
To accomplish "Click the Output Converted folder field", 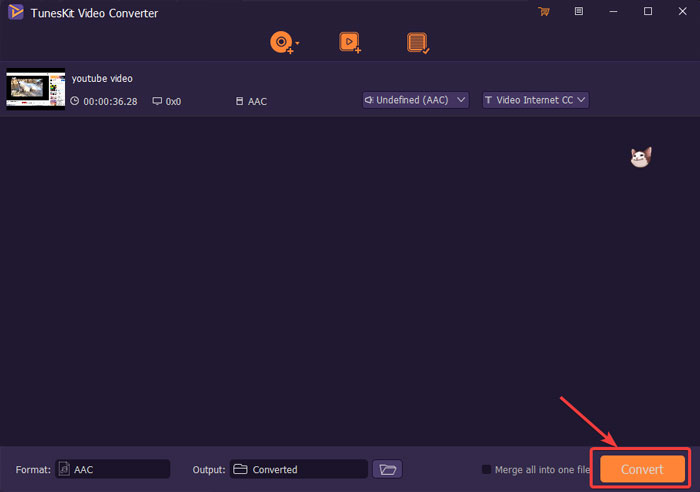I will tap(299, 469).
